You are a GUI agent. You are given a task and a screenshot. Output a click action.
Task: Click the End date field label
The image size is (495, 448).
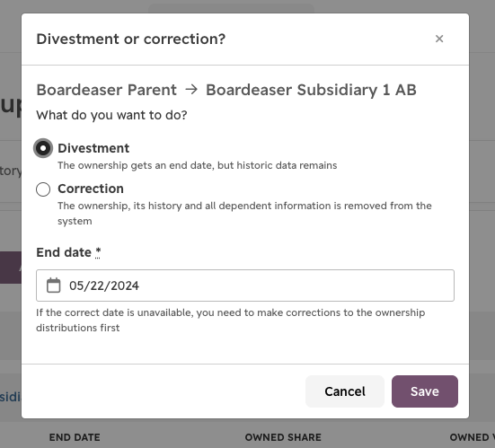pyautogui.click(x=64, y=252)
